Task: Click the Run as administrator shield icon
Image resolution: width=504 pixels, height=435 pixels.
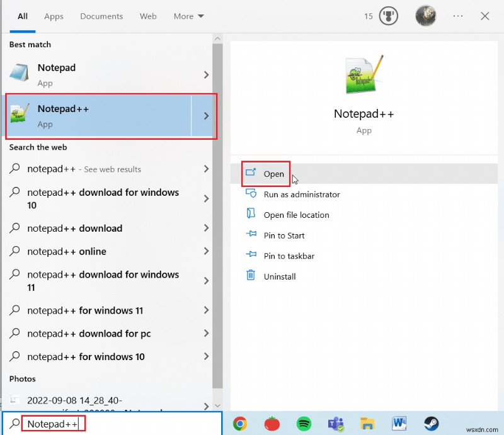Action: [x=251, y=194]
